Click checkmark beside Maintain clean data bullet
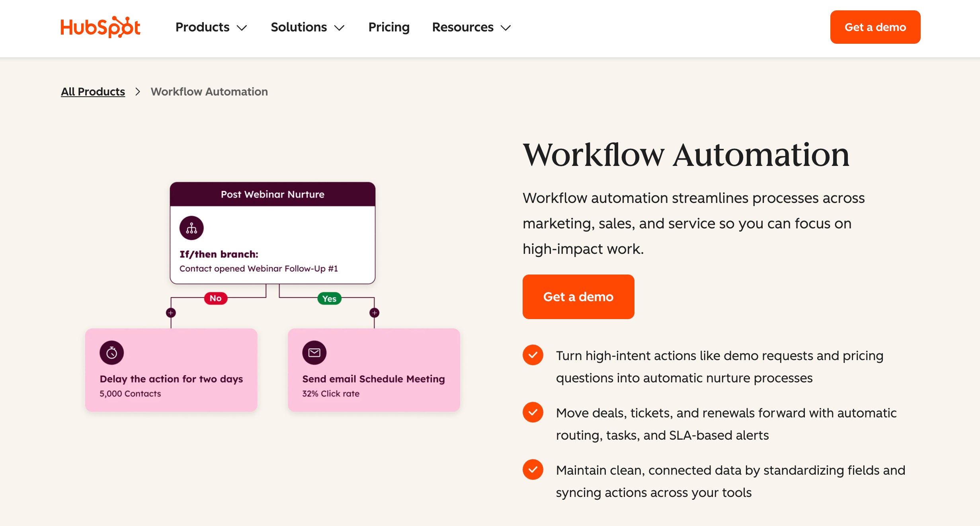 533,470
